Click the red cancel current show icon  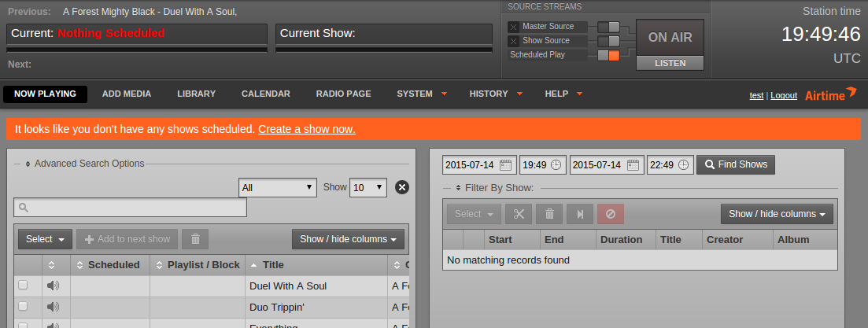[x=611, y=214]
